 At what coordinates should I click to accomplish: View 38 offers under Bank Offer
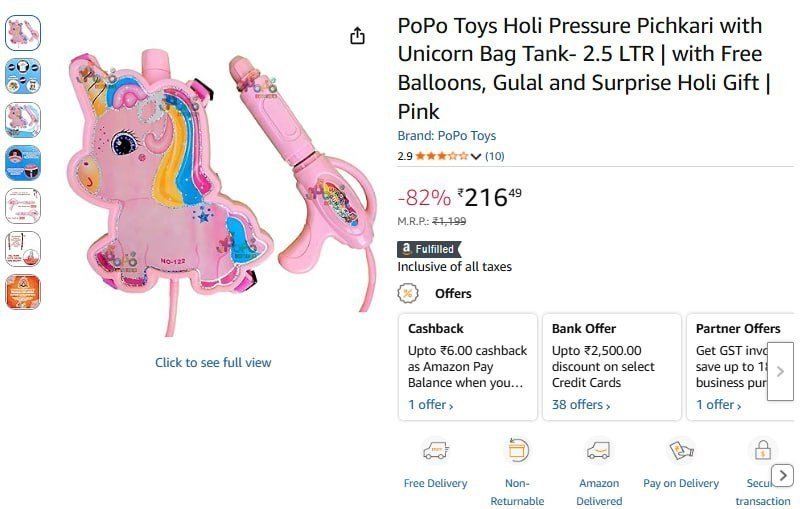581,404
